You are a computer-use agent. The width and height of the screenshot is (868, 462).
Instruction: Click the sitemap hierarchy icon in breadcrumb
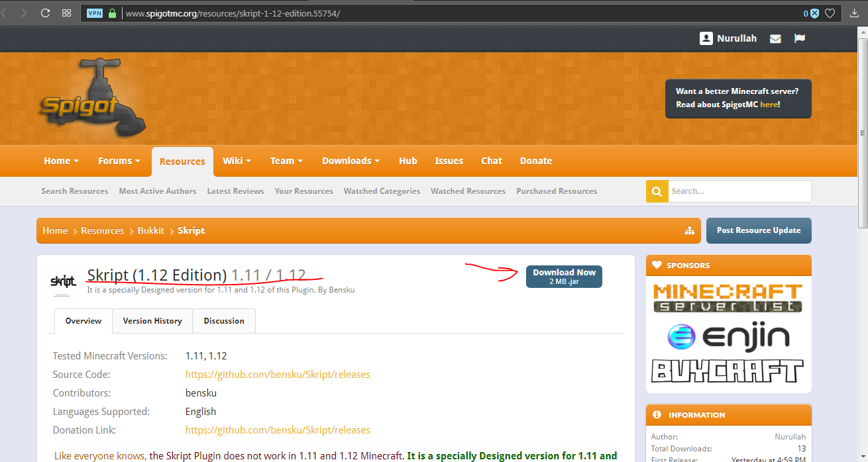[x=690, y=231]
